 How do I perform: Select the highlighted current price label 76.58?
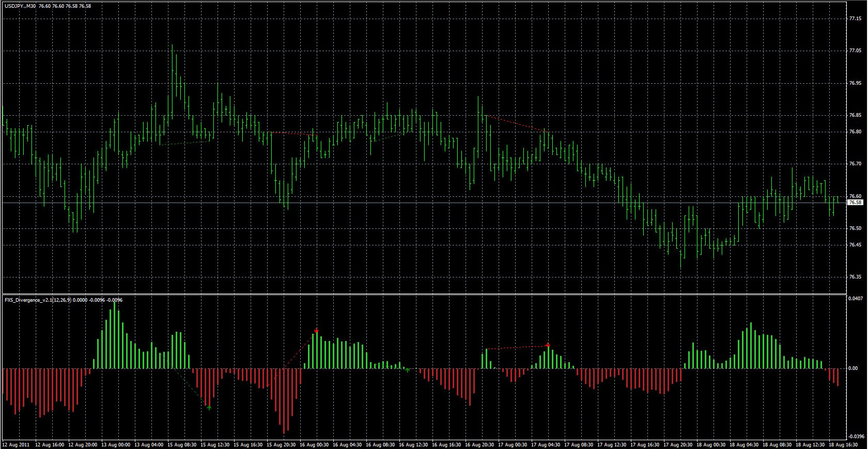point(855,203)
